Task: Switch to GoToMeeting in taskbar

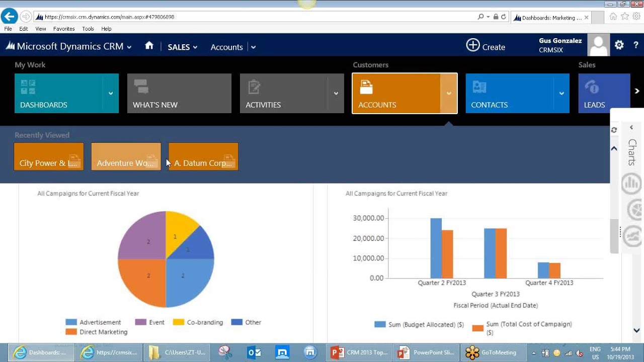Action: 494,352
